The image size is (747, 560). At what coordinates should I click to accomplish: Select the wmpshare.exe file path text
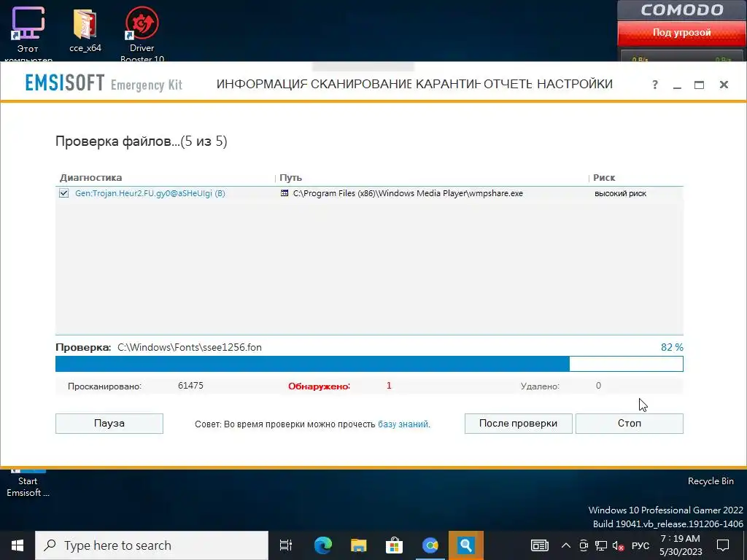408,193
